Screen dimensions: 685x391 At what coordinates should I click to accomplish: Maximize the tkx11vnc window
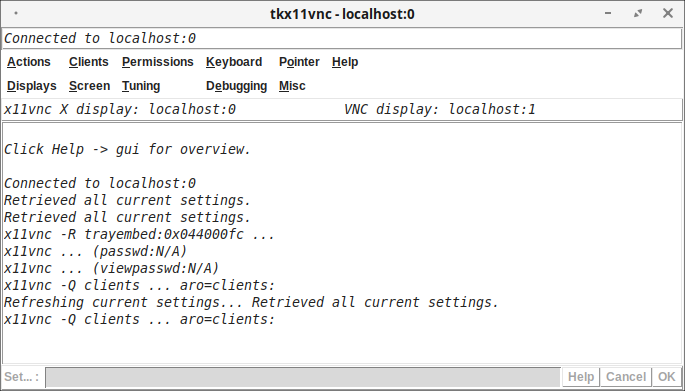pyautogui.click(x=638, y=14)
